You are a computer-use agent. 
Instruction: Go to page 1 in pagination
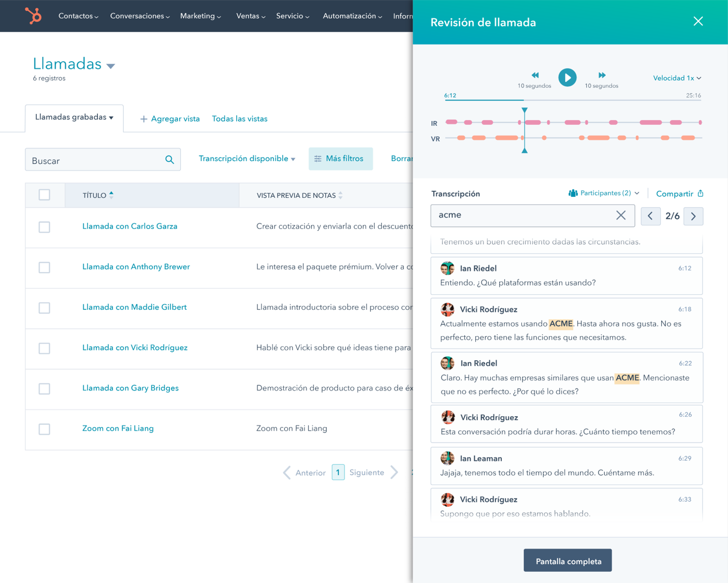tap(338, 472)
